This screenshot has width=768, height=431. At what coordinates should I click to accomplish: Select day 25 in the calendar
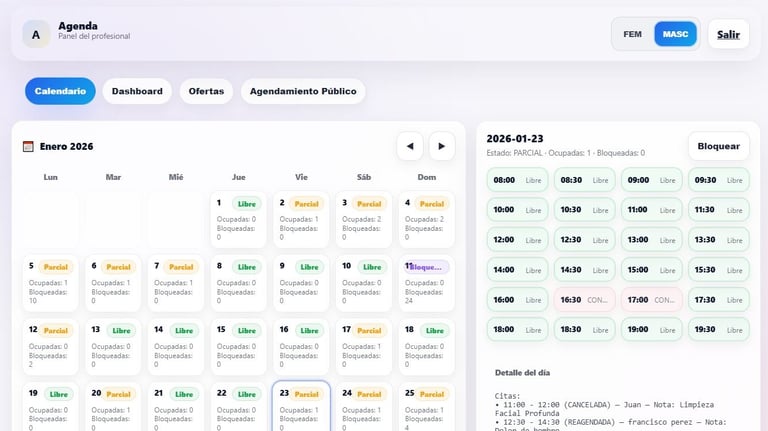click(x=427, y=407)
